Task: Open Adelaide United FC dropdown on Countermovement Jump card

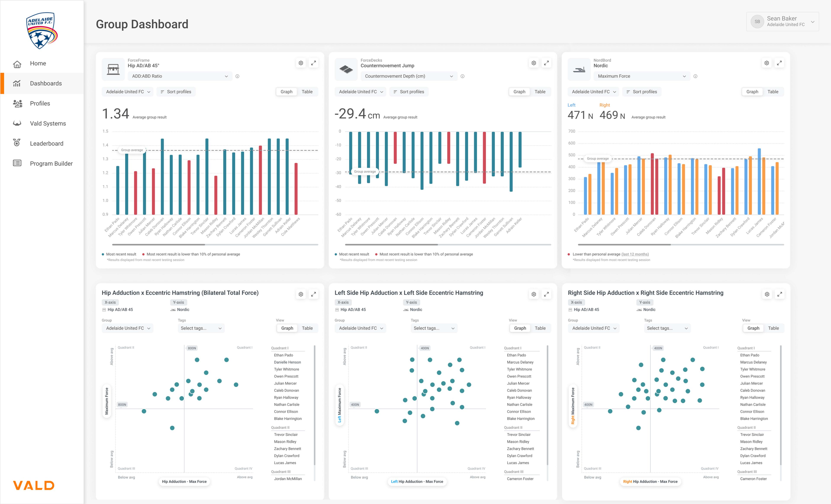Action: click(x=361, y=92)
